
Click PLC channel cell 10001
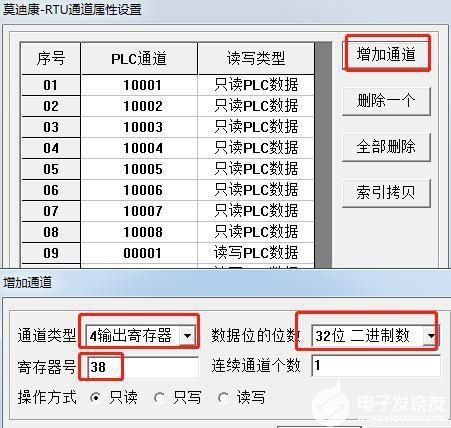pyautogui.click(x=139, y=85)
